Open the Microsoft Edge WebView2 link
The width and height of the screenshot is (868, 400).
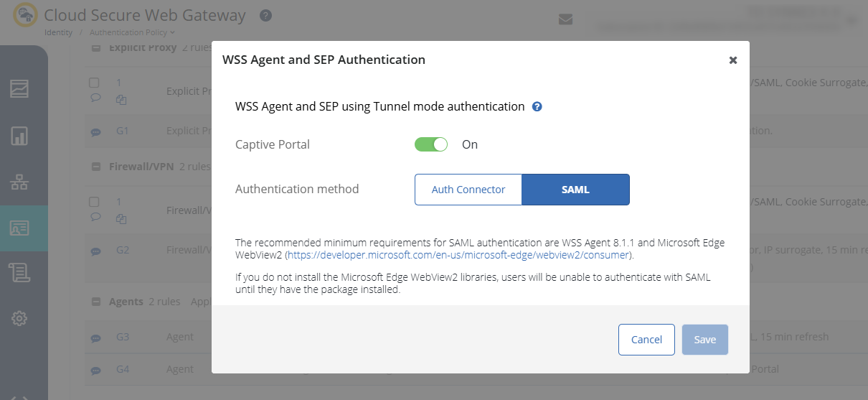pyautogui.click(x=459, y=255)
